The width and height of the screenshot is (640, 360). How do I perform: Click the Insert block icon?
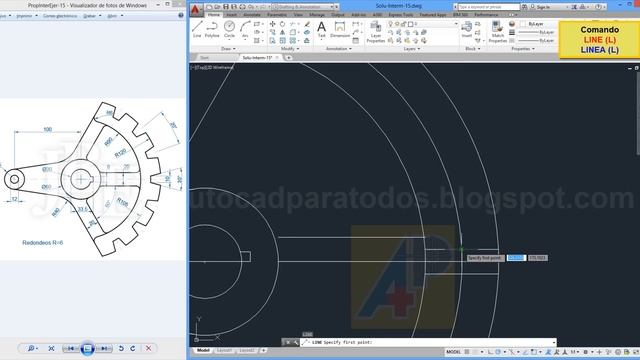coord(467,29)
